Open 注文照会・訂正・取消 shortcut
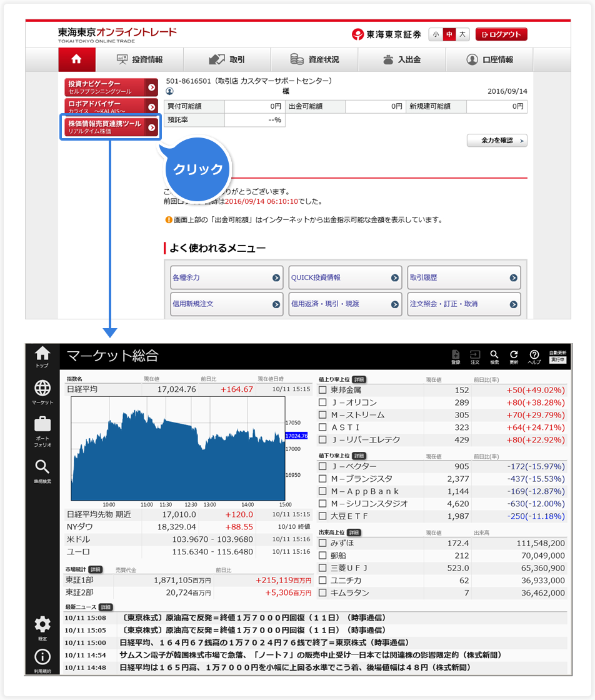The image size is (595, 700). (x=464, y=304)
